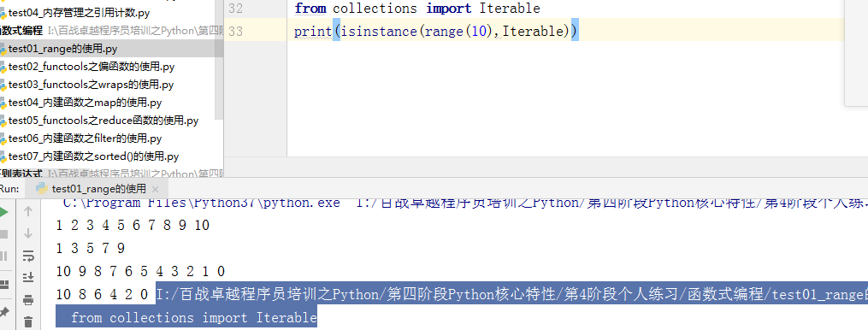Open test04_内建函数之map的使用.py file
This screenshot has height=330, width=868.
click(85, 103)
